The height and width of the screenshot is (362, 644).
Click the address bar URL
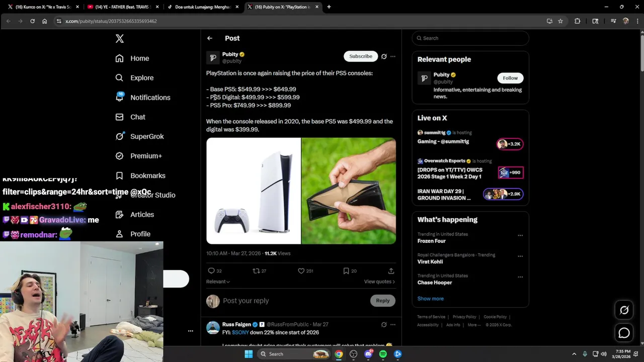click(111, 21)
